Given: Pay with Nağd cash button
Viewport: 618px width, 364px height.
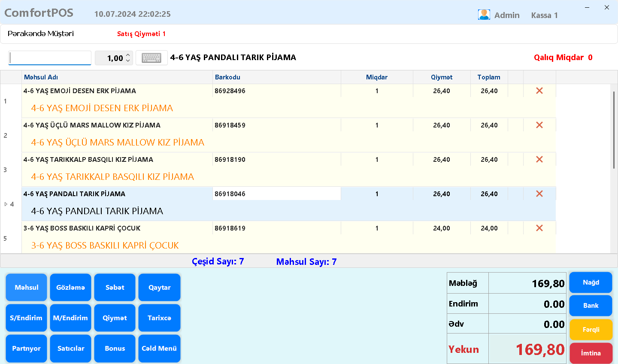Looking at the screenshot, I should (x=591, y=282).
